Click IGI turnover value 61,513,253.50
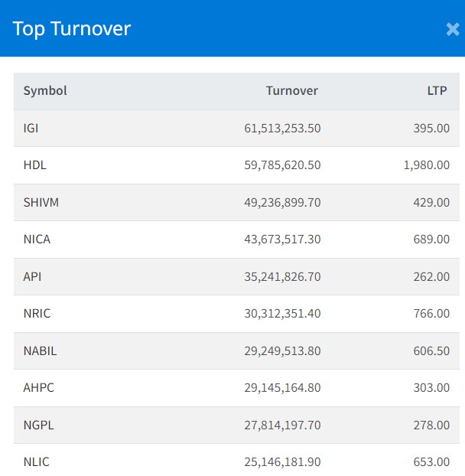Image resolution: width=465 pixels, height=476 pixels. (x=282, y=129)
